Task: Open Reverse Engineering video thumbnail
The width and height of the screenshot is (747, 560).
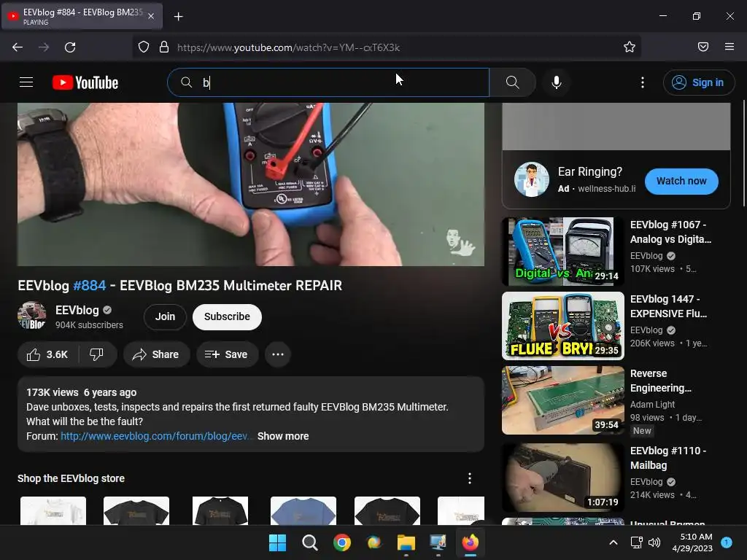Action: point(563,400)
